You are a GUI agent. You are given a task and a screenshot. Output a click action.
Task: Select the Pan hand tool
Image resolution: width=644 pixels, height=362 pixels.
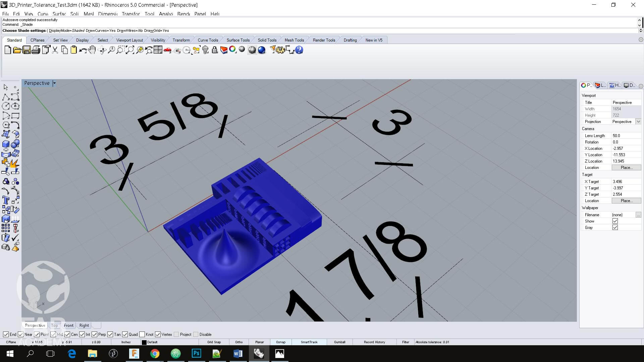[92, 50]
